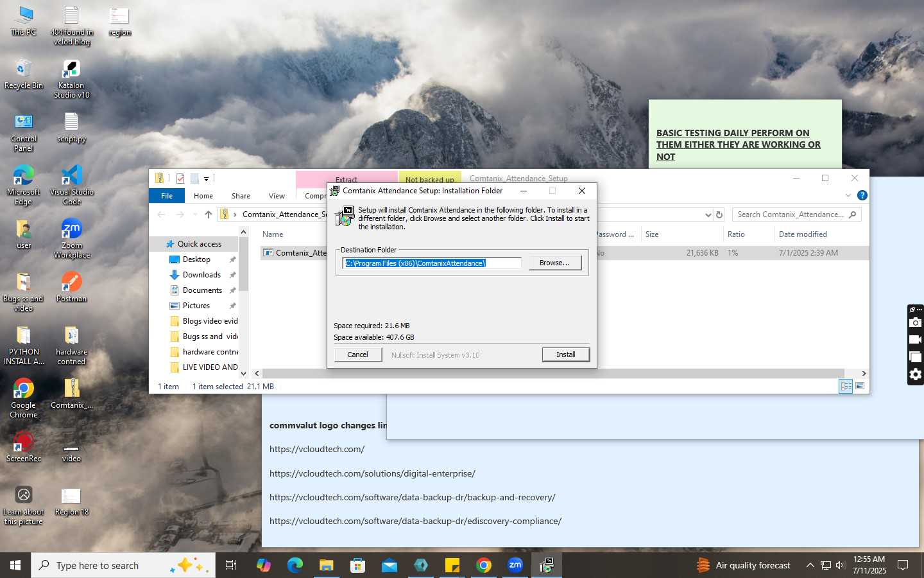Open the backup-and-recovery link
The height and width of the screenshot is (578, 924).
(x=413, y=497)
